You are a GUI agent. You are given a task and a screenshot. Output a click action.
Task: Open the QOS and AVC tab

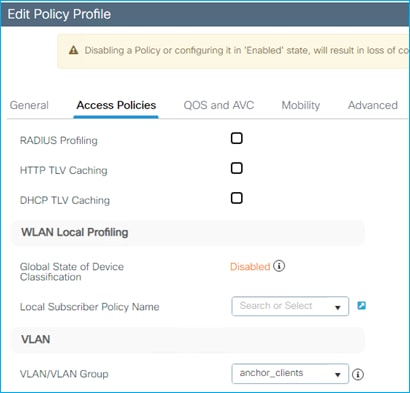pos(219,105)
